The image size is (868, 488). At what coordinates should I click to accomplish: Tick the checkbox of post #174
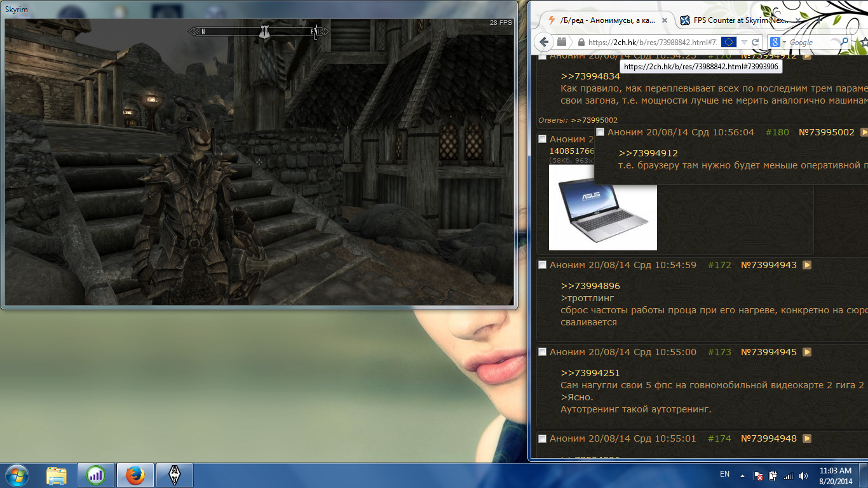(542, 439)
